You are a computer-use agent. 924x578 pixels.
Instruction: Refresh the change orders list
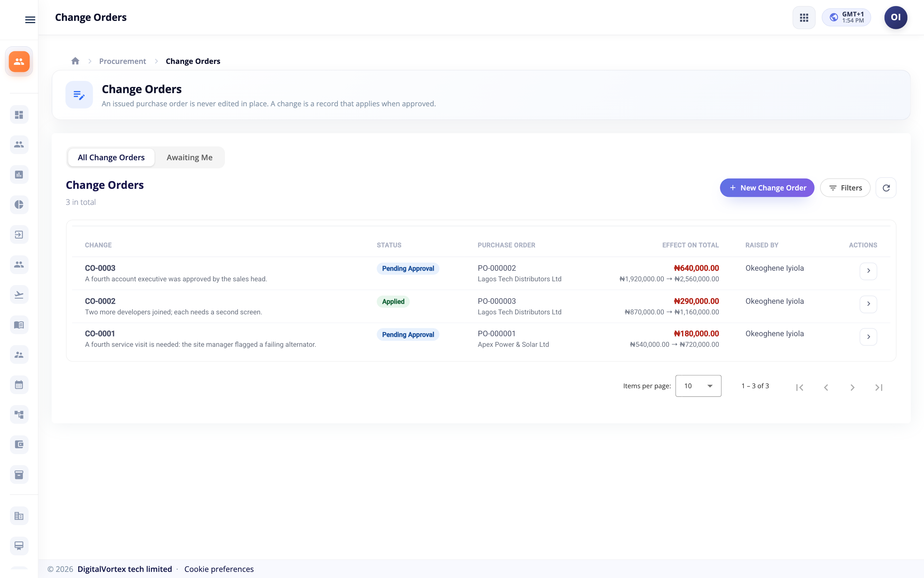[x=886, y=188]
